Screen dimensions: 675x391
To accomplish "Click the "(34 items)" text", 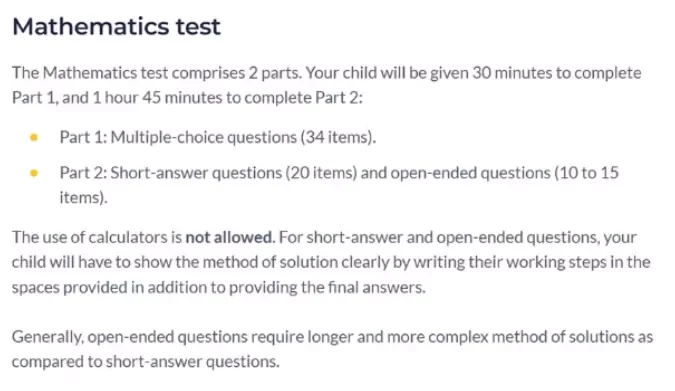I will click(x=338, y=137).
